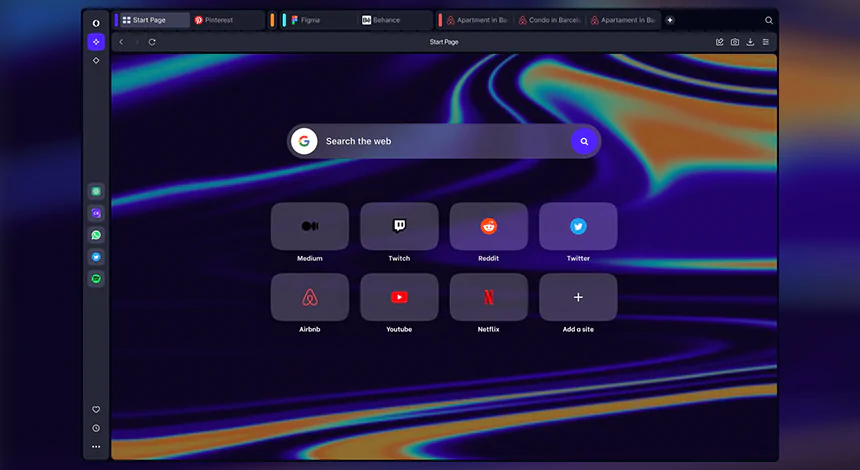Click the purple search button

pyautogui.click(x=584, y=141)
